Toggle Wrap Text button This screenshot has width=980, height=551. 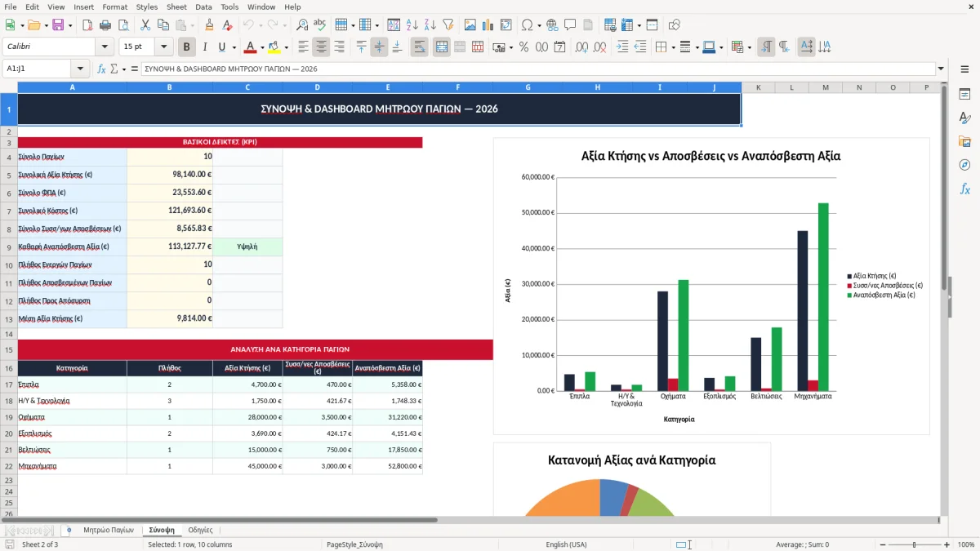coord(420,47)
